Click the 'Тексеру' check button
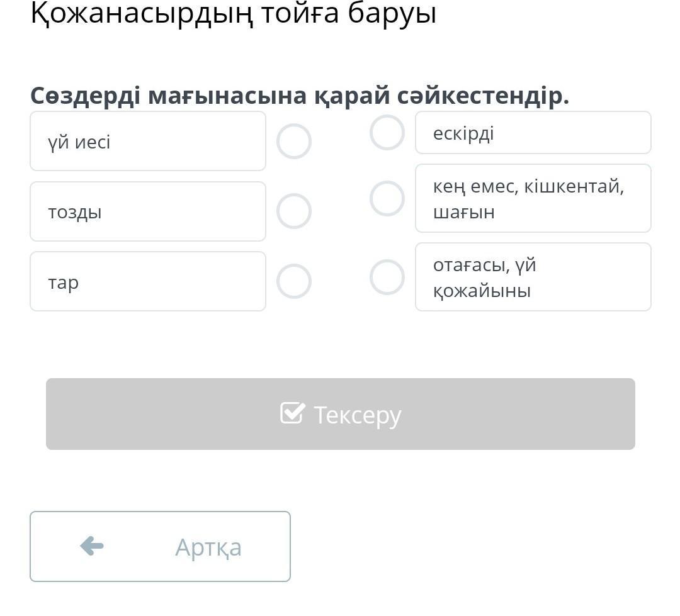 click(x=340, y=414)
